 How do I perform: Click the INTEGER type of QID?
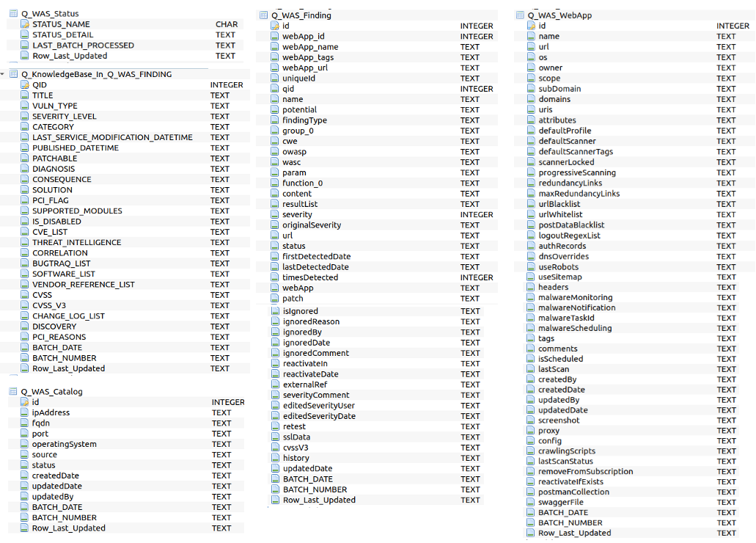[x=227, y=84]
